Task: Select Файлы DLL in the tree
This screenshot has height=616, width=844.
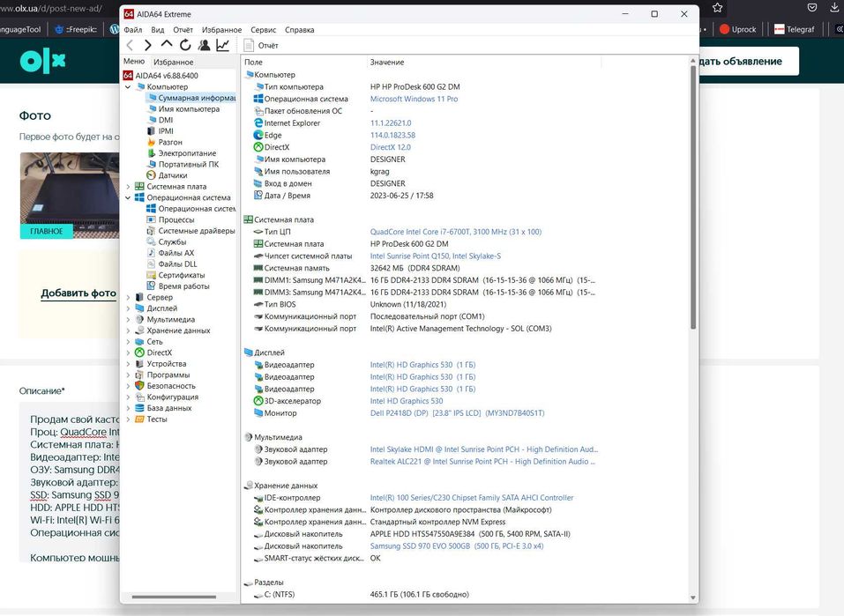Action: coord(177,263)
